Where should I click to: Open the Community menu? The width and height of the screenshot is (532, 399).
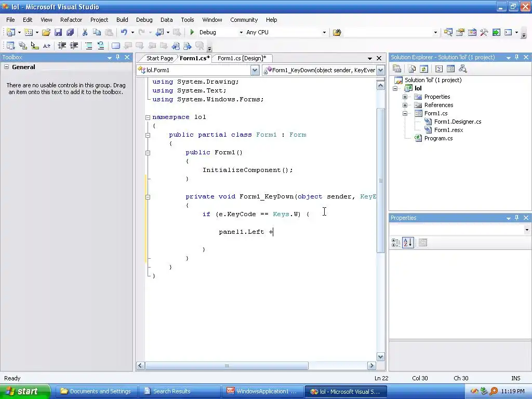(244, 20)
